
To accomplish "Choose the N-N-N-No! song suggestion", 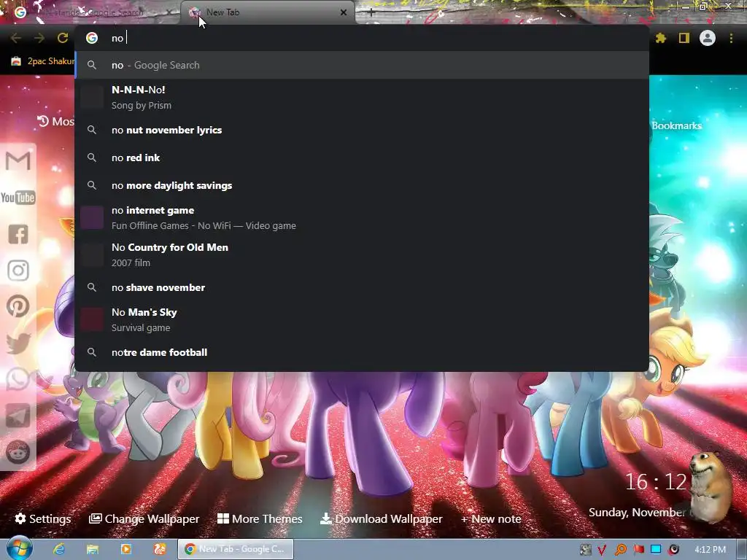I will point(362,97).
